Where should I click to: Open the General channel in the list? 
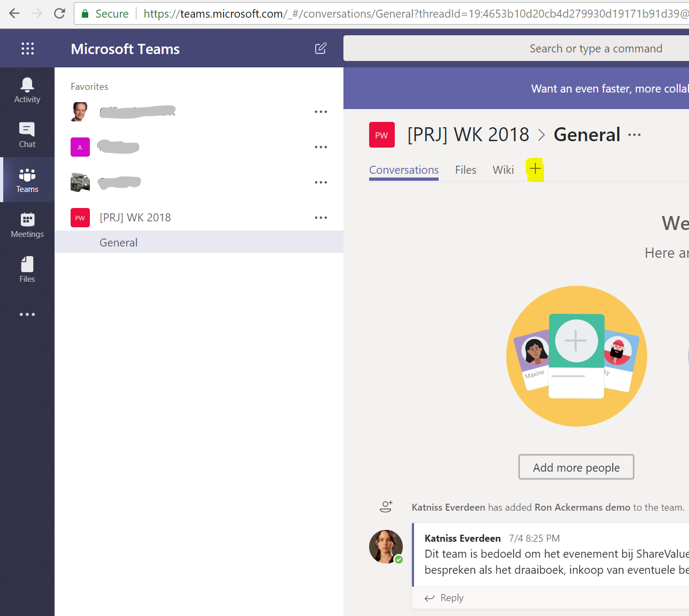click(198, 242)
